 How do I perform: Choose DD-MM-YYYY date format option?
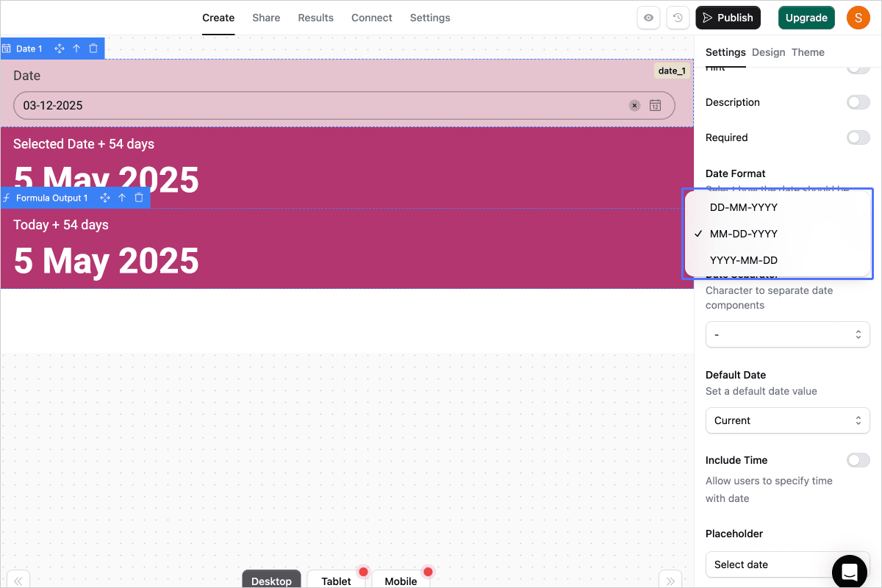(778, 207)
